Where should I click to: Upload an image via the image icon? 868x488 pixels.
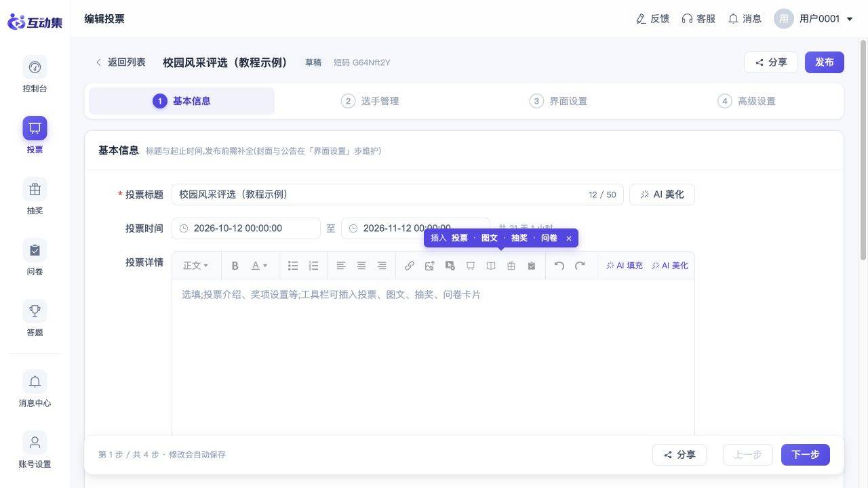(x=430, y=266)
